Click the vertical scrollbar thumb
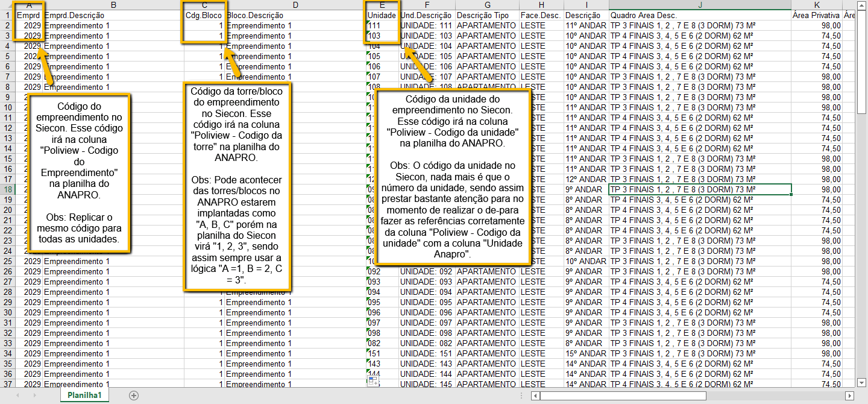The width and height of the screenshot is (868, 404). coord(862,60)
